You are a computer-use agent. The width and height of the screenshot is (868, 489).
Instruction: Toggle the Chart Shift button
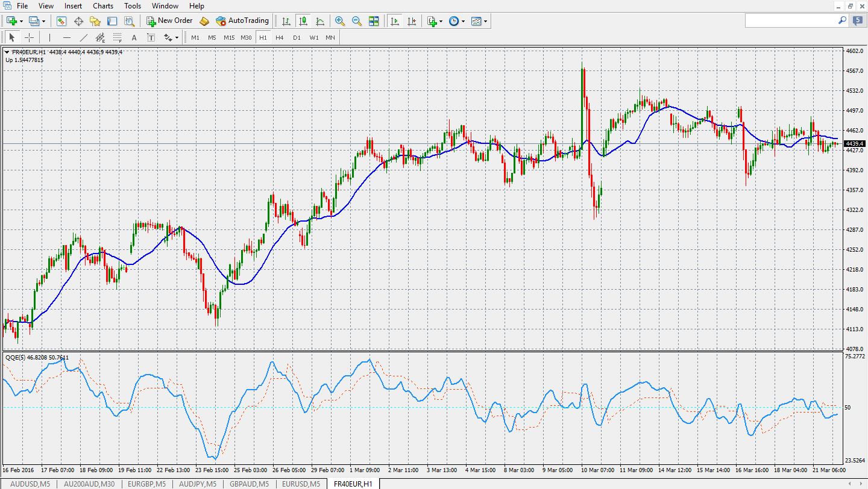(412, 21)
